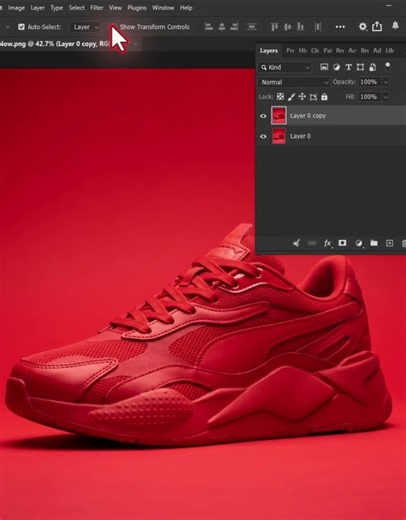This screenshot has height=520, width=406.
Task: Click the clip-to-layer icon at panel bottom
Action: 296,243
